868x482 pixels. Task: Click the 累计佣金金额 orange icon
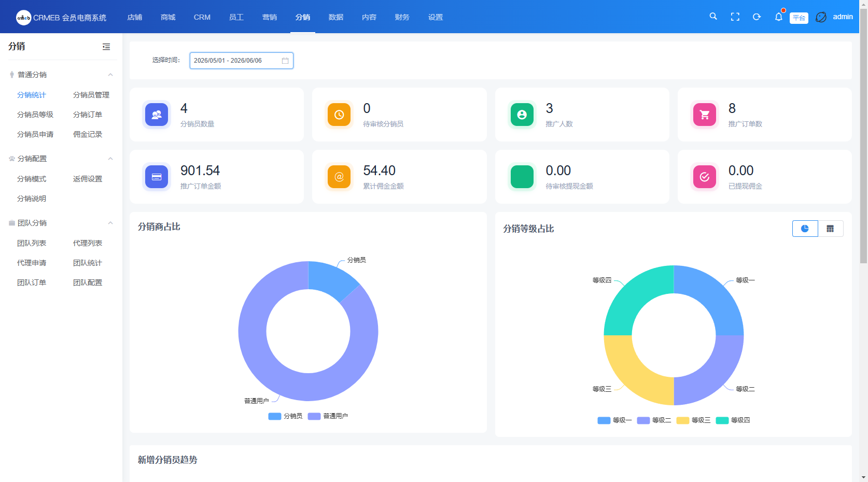point(339,177)
